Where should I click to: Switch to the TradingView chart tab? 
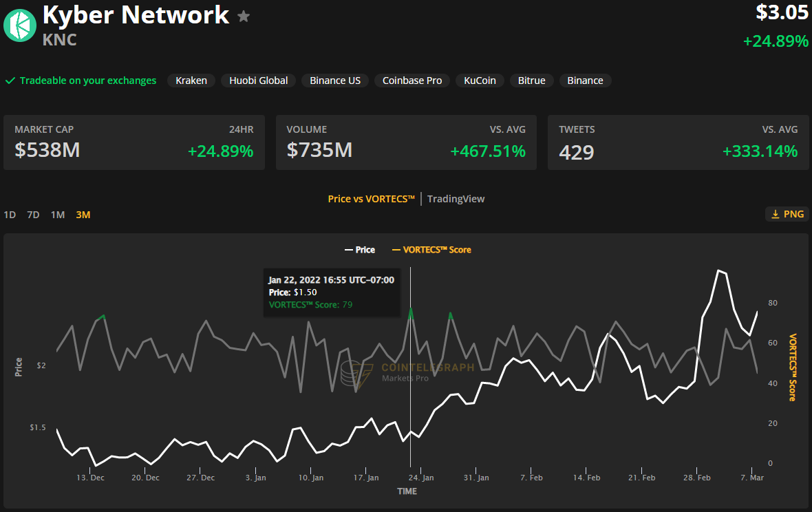point(456,199)
